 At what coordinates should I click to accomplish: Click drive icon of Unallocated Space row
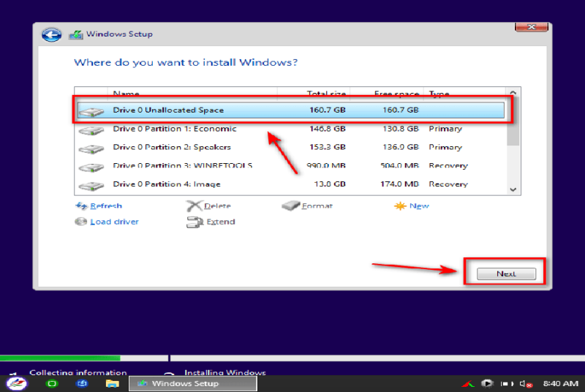[91, 111]
